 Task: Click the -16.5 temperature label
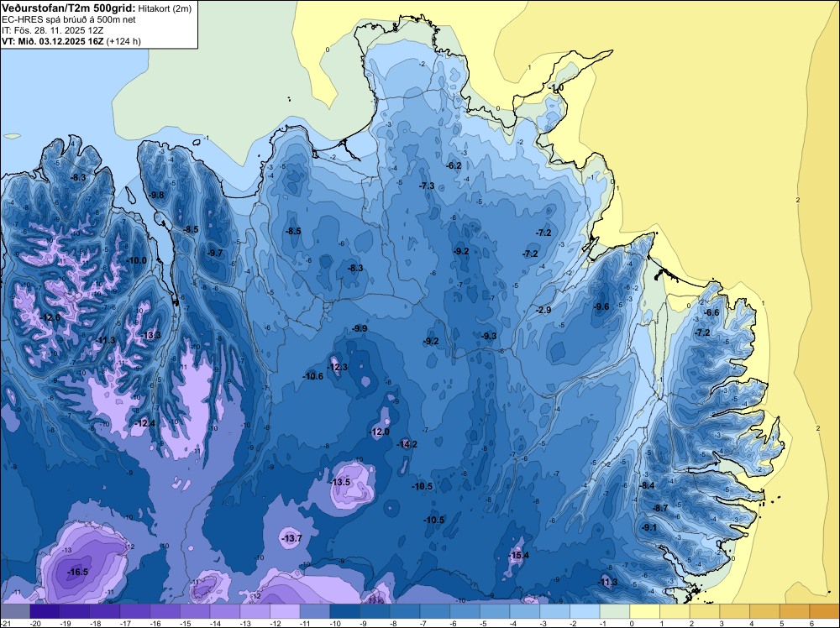77,573
